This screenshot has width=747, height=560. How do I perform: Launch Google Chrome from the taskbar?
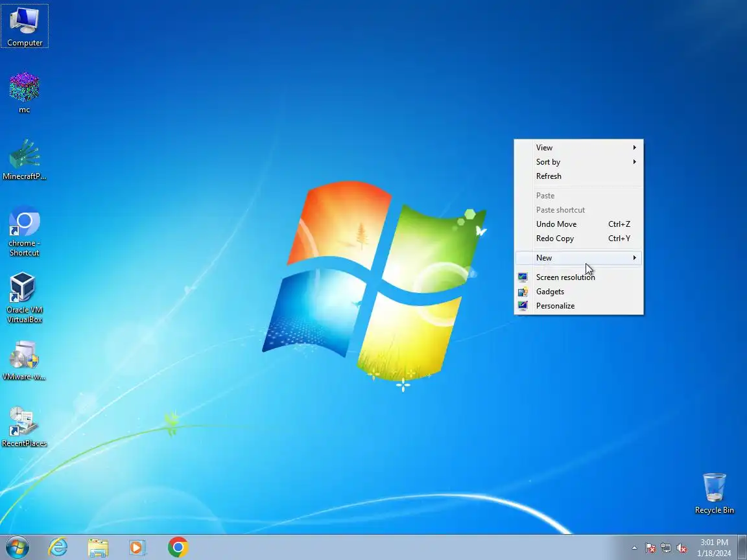point(178,547)
